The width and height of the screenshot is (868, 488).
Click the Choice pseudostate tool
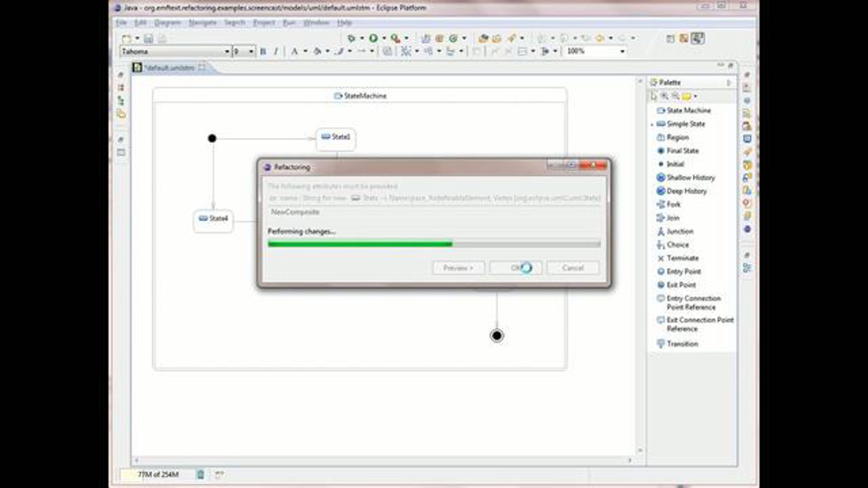[673, 245]
